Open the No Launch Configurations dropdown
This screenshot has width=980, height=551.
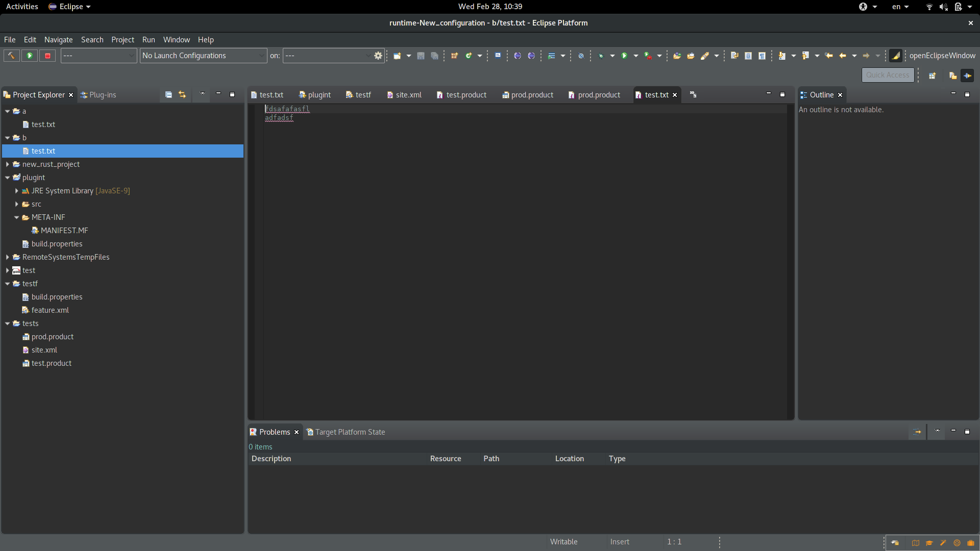tap(203, 56)
